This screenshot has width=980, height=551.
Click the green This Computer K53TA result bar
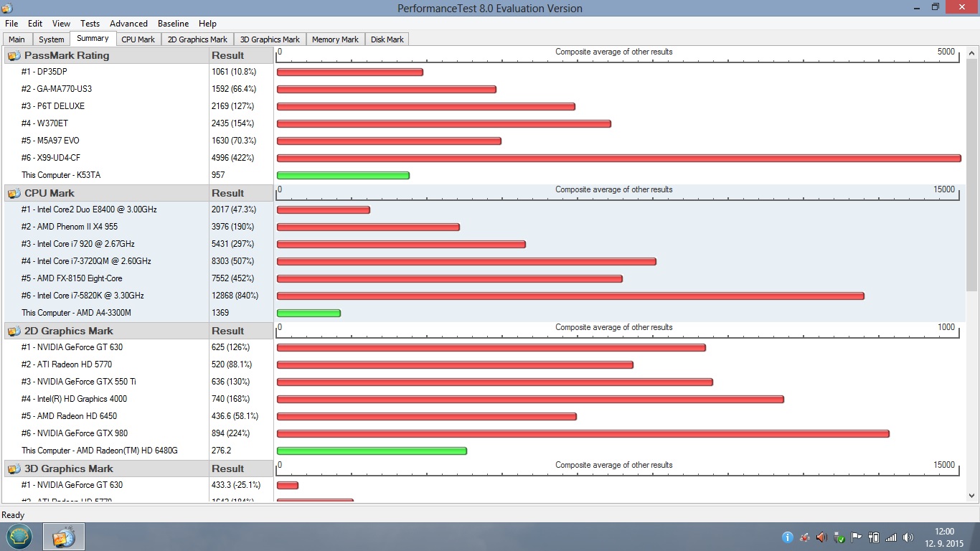pyautogui.click(x=343, y=175)
